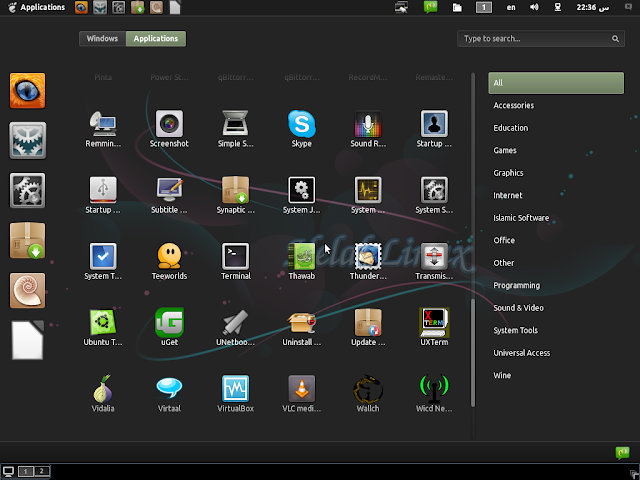Open Sound Recorder

pyautogui.click(x=368, y=129)
